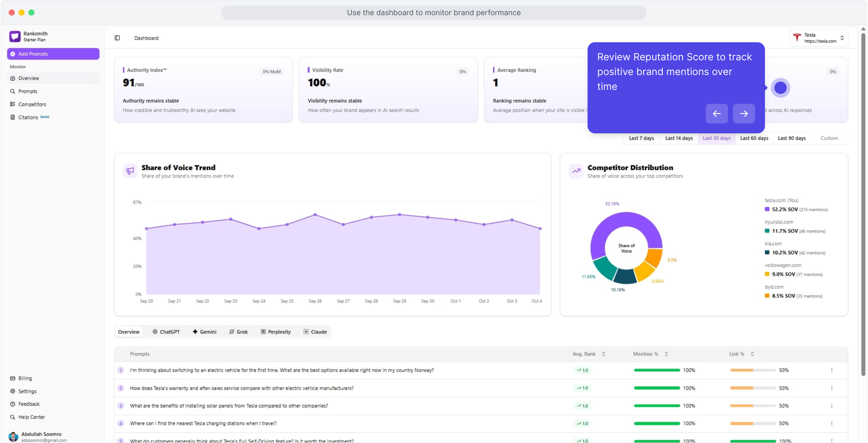Open three-dot menu for first prompt row
The height and width of the screenshot is (443, 868).
(831, 370)
